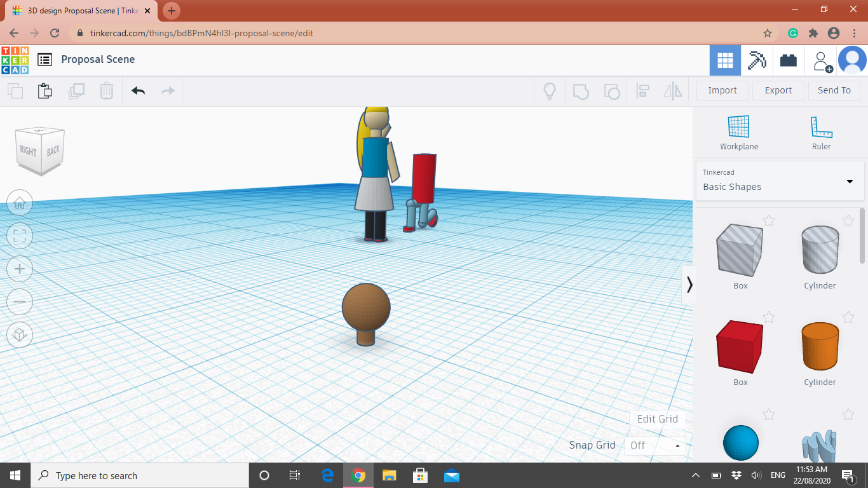Redo the last action
This screenshot has width=868, height=488.
[168, 91]
